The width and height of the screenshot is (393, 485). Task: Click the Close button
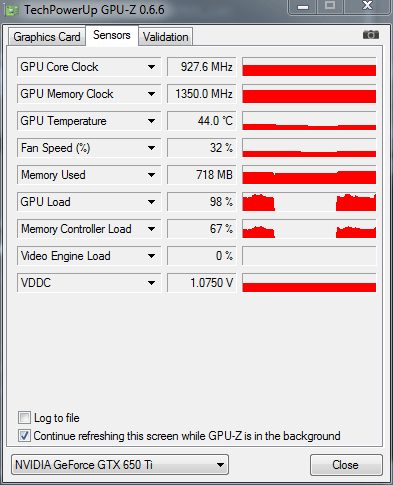coord(345,465)
